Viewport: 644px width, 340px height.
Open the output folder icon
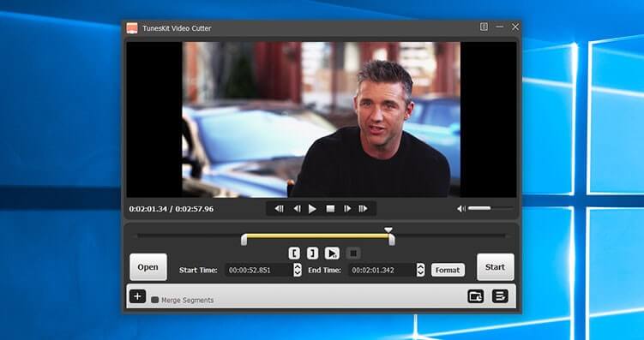(x=476, y=296)
